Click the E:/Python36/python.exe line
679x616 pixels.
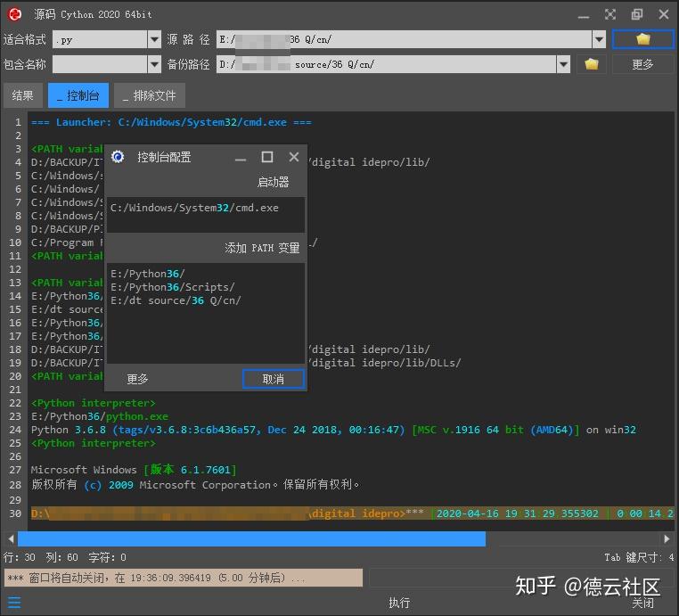[100, 416]
